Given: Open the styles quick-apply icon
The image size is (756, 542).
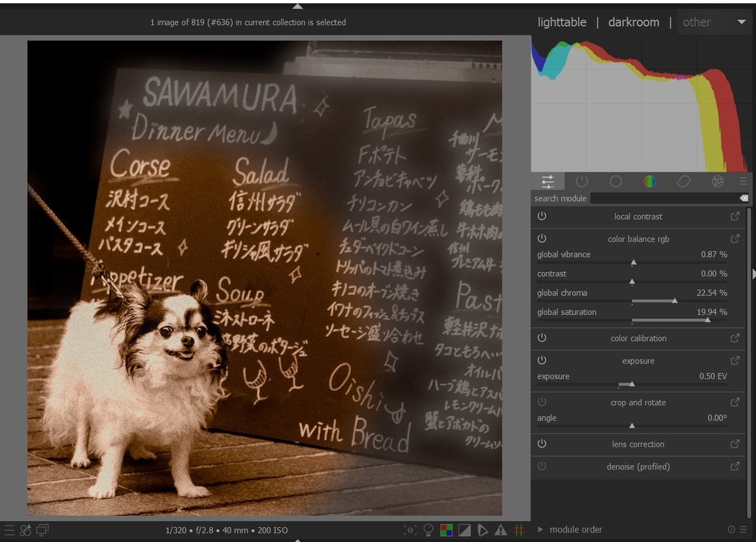Looking at the screenshot, I should coord(26,530).
